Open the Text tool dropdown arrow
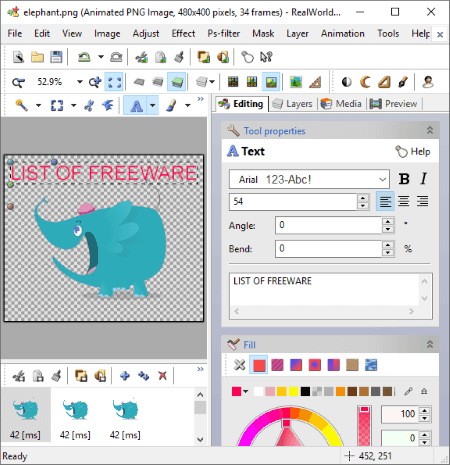The image size is (450, 465). click(x=152, y=106)
